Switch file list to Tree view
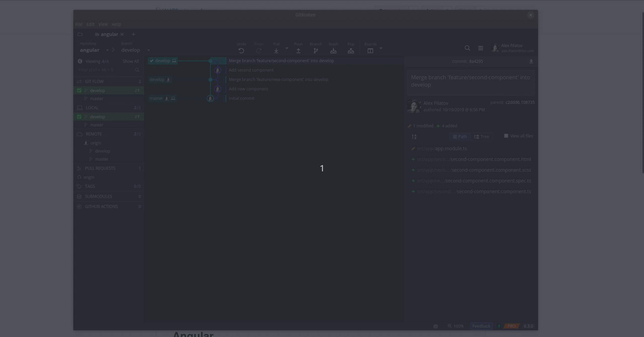 tap(481, 137)
